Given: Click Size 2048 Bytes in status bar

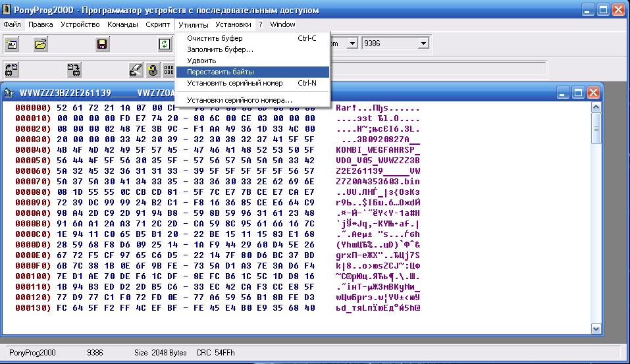Looking at the screenshot, I should pos(161,353).
